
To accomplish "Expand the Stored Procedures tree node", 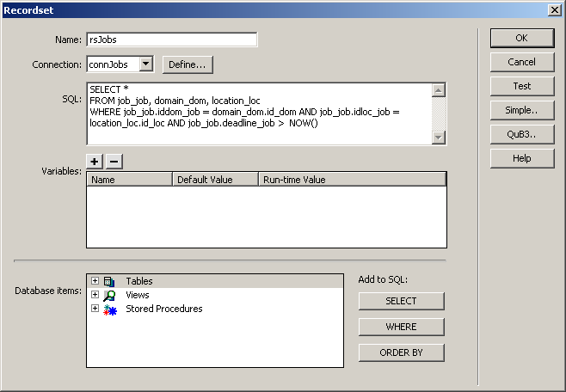I will click(x=95, y=309).
